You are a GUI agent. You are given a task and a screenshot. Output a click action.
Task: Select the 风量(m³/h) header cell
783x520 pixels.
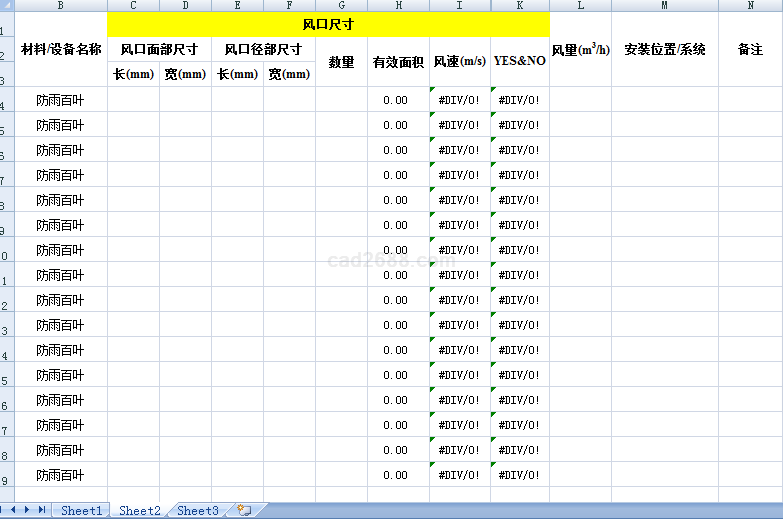point(580,49)
